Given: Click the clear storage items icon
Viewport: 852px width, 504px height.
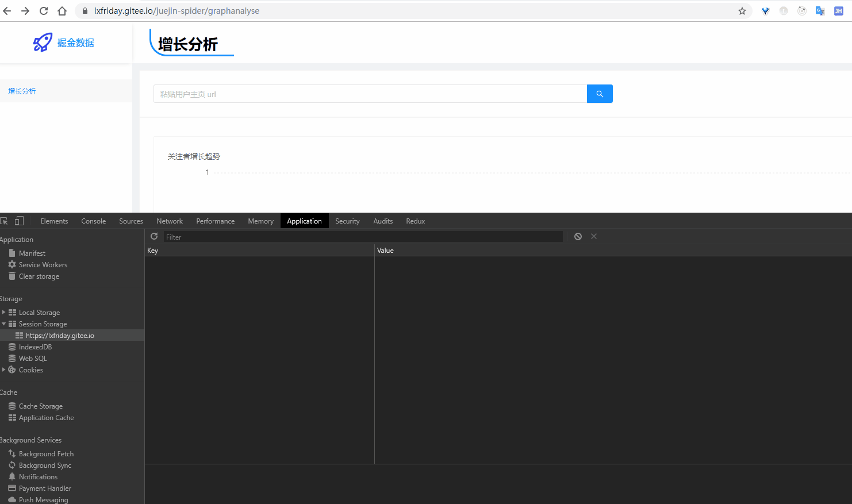Looking at the screenshot, I should [577, 236].
